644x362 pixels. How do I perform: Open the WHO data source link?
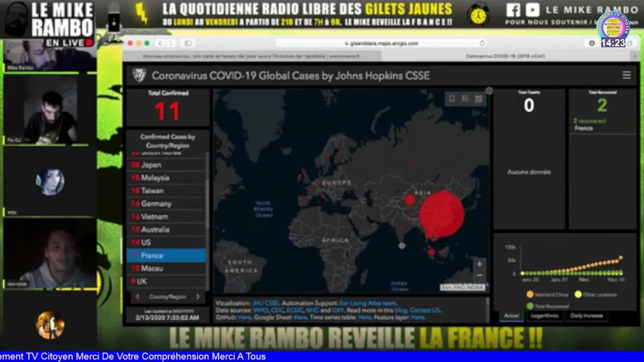[x=261, y=311]
